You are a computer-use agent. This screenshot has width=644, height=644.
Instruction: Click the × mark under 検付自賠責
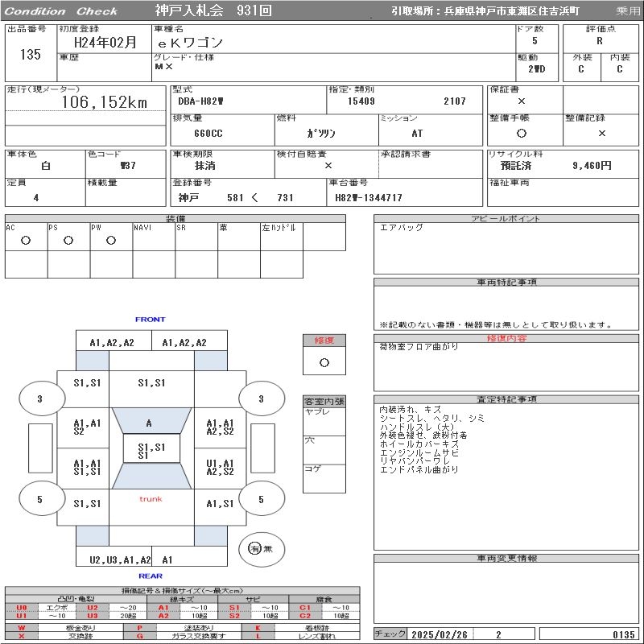coord(328,166)
